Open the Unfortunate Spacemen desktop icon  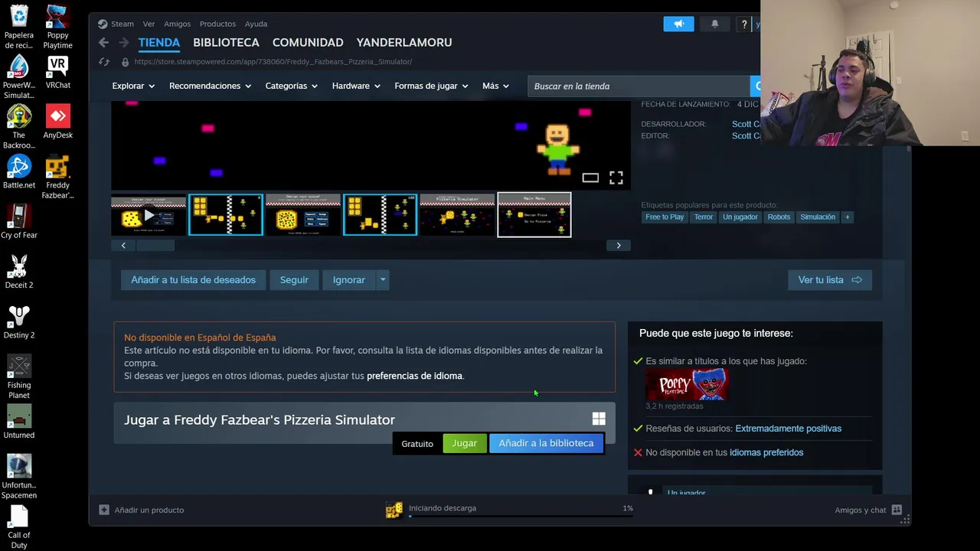point(18,477)
